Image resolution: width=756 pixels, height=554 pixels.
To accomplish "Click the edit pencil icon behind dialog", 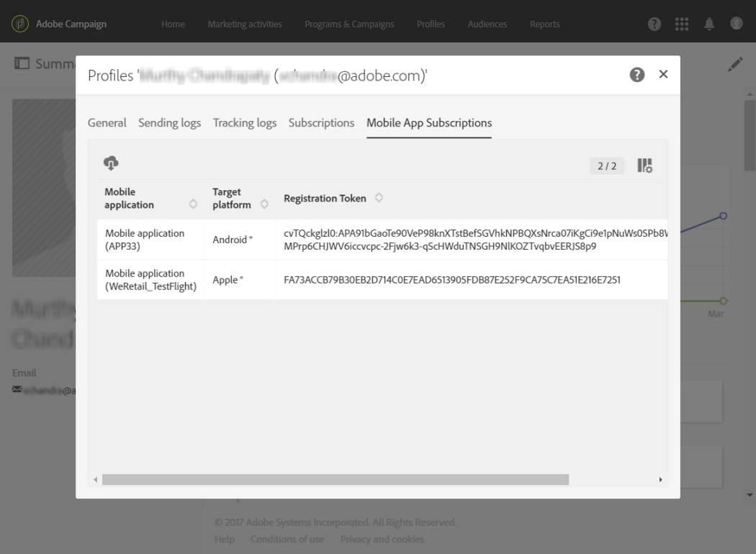I will pyautogui.click(x=735, y=65).
